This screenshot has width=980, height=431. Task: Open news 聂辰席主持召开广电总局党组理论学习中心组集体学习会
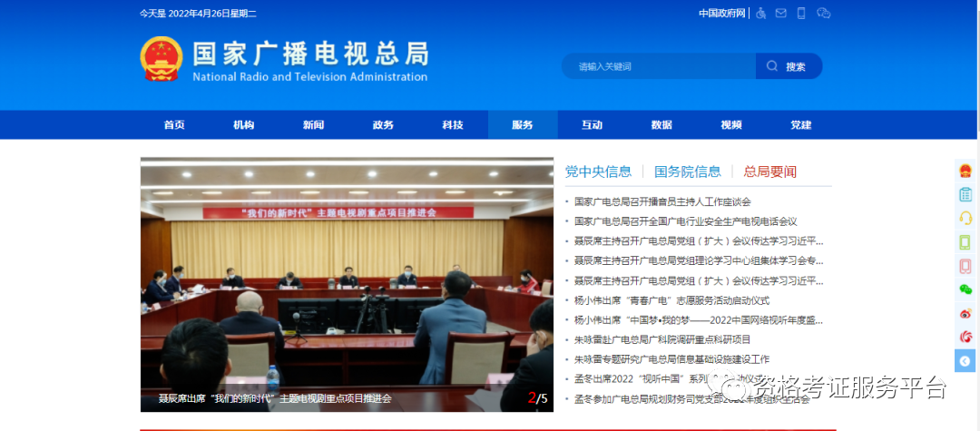click(699, 260)
